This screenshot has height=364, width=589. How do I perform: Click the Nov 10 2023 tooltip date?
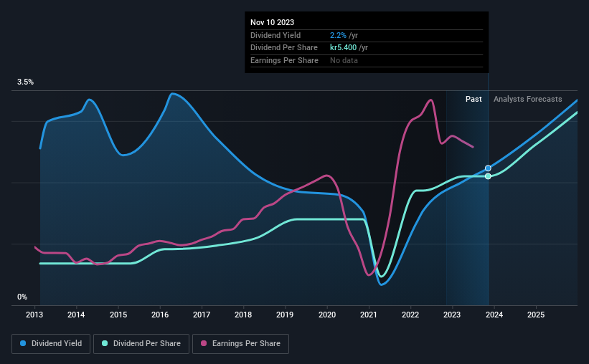tap(273, 22)
